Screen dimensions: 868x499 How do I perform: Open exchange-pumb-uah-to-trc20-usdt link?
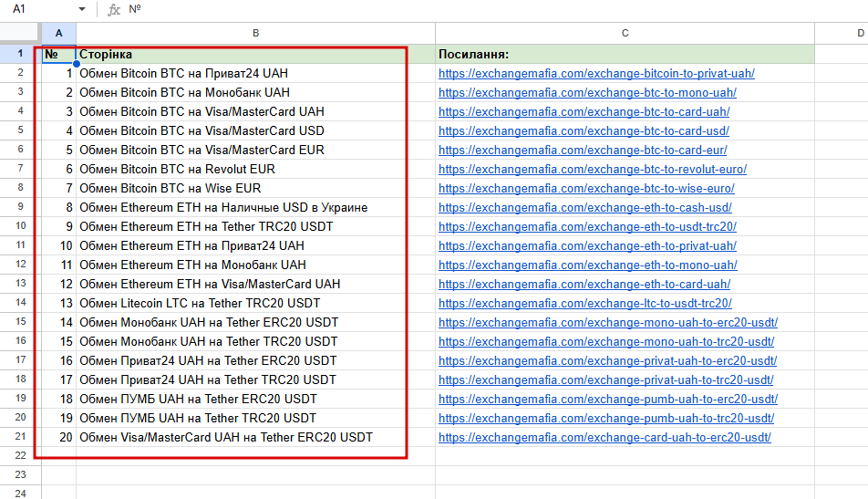point(606,418)
